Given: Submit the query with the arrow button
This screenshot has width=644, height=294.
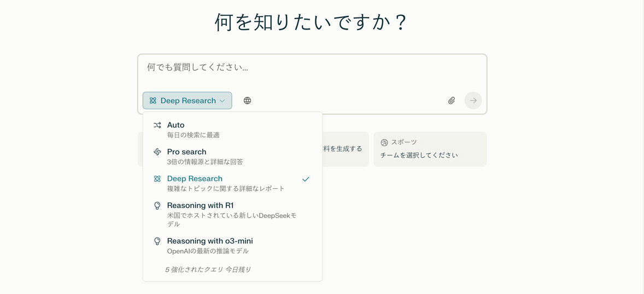Looking at the screenshot, I should tap(473, 100).
